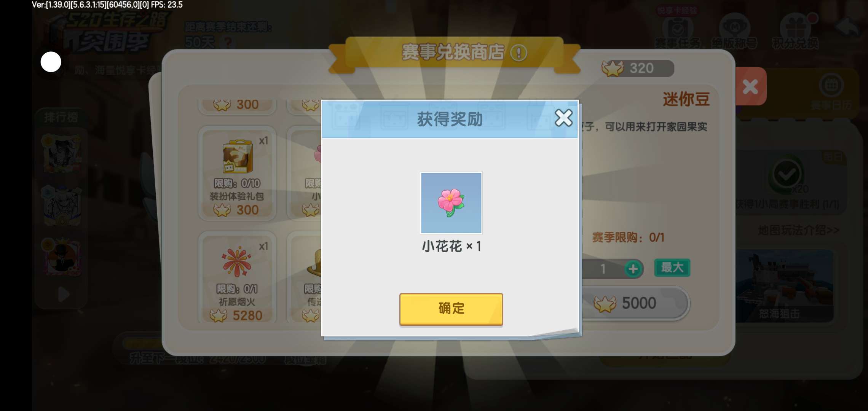This screenshot has width=868, height=411.
Task: Tap the 320 star points balance
Action: click(x=638, y=68)
